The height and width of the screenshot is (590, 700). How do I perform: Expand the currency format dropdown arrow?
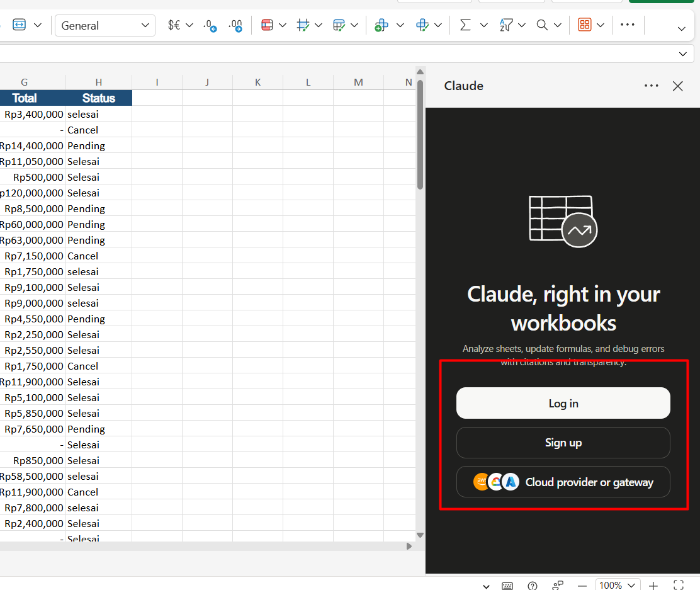click(189, 25)
